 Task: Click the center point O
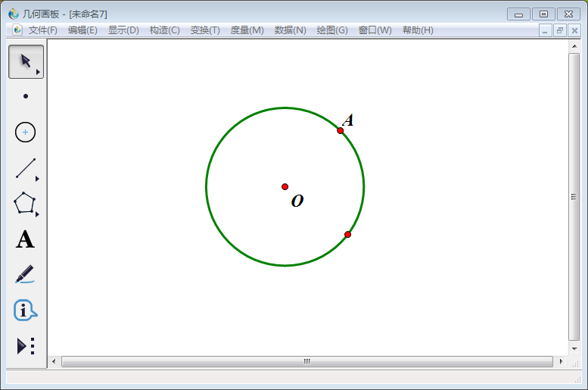click(x=285, y=186)
